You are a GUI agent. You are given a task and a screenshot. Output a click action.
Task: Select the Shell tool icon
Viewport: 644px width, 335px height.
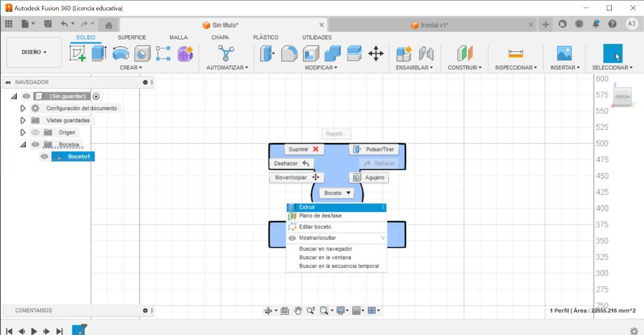[x=311, y=53]
